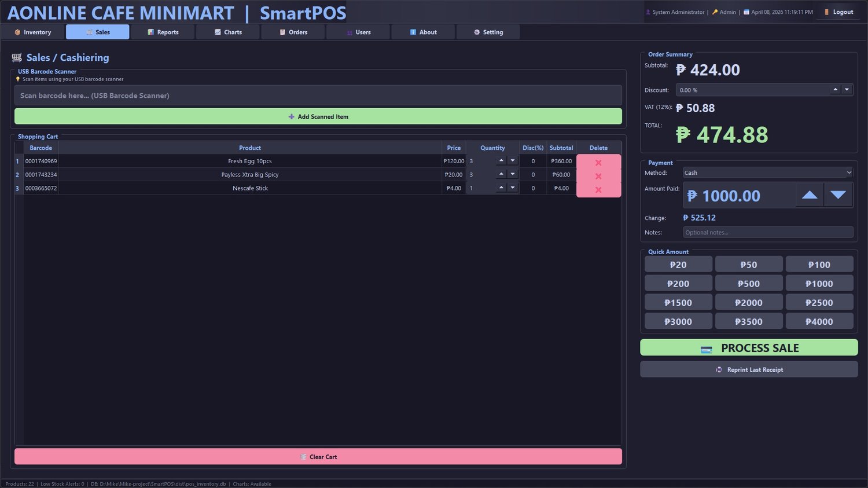The height and width of the screenshot is (488, 868).
Task: Click the PROCESS SALE button
Action: click(x=749, y=348)
